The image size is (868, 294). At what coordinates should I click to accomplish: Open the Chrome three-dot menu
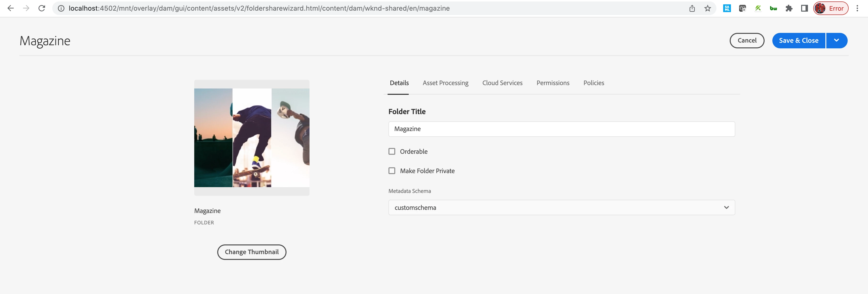(857, 8)
